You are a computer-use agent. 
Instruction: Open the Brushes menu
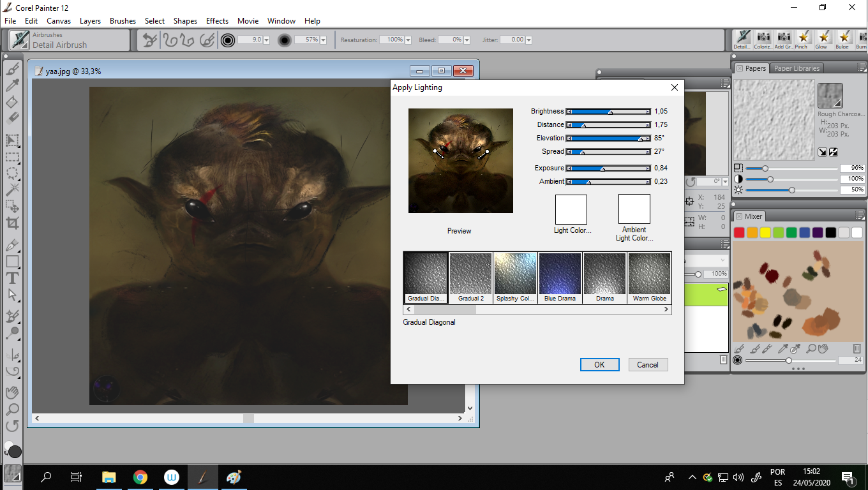tap(123, 21)
